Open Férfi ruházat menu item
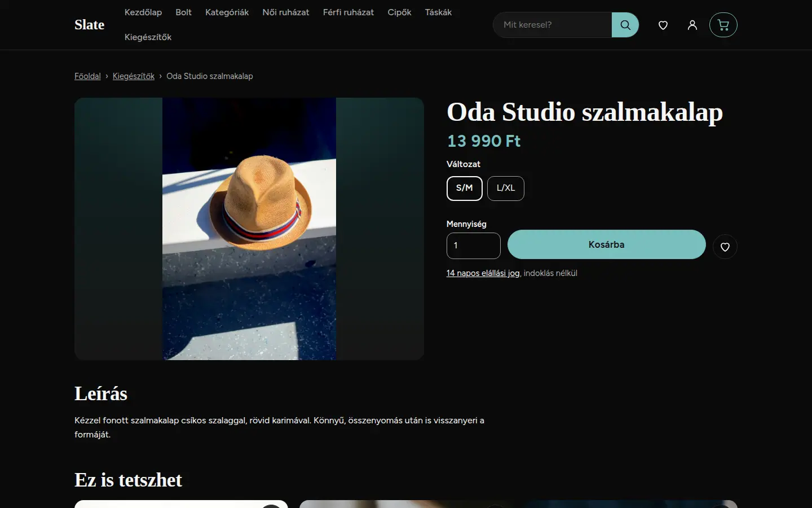Screen dimensions: 812x508 [348, 12]
